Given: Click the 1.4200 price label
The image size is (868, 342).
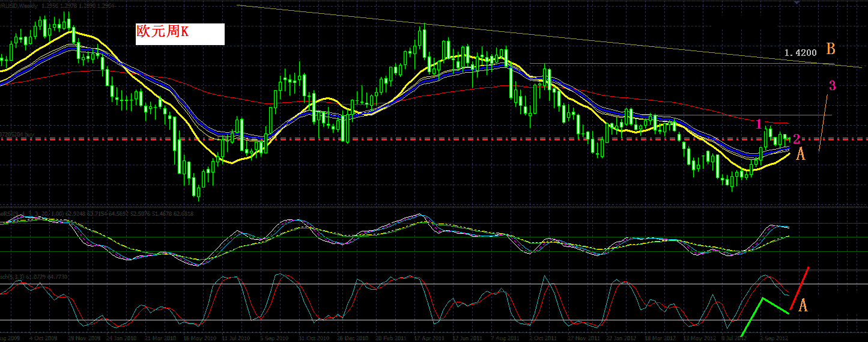Looking at the screenshot, I should (800, 53).
